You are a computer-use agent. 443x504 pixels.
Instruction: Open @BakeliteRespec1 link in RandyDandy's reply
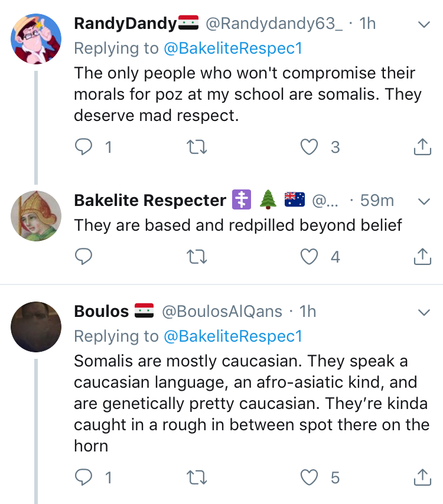(233, 48)
